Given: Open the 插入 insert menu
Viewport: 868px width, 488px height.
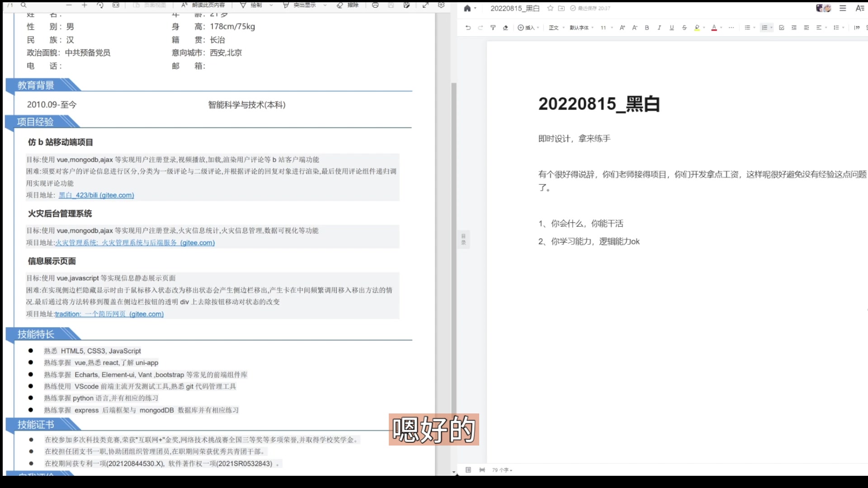Looking at the screenshot, I should [x=528, y=28].
